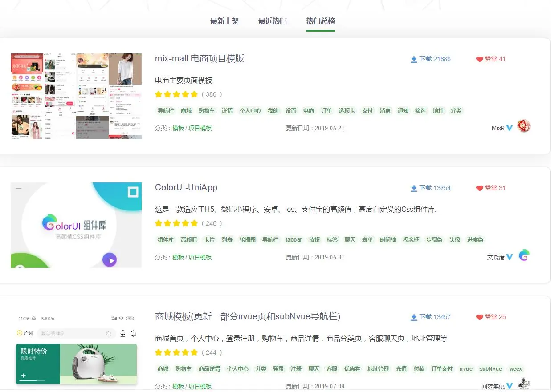Screen dimensions: 551x392
Task: Click the 进度条 tag
Action: click(x=475, y=240)
